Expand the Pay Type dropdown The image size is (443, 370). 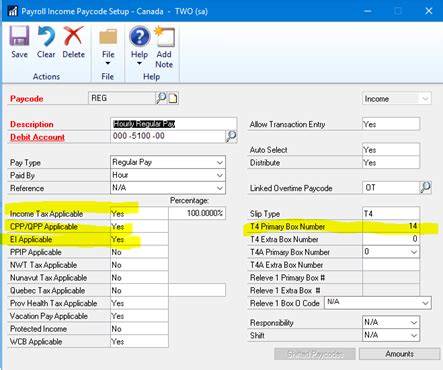pos(220,162)
